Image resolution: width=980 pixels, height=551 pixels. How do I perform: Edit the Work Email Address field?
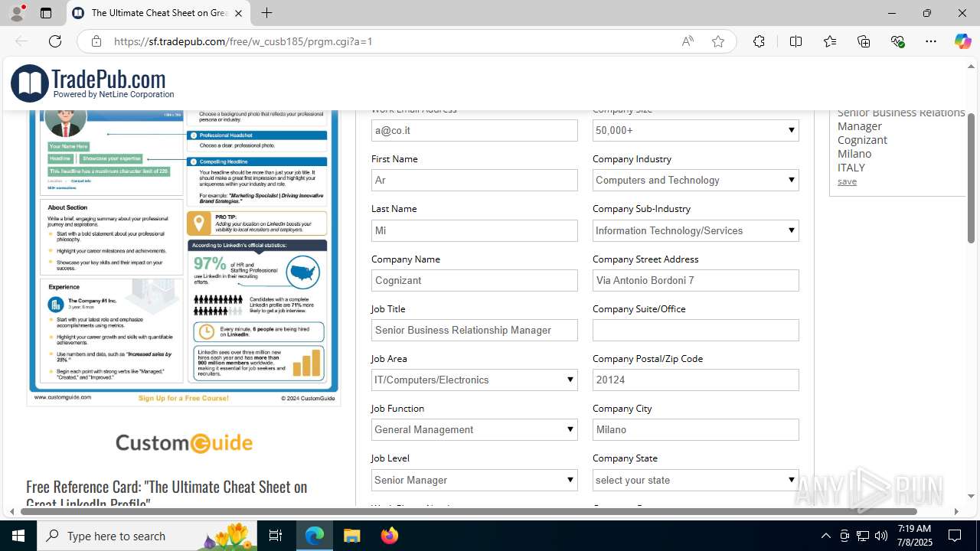click(474, 130)
